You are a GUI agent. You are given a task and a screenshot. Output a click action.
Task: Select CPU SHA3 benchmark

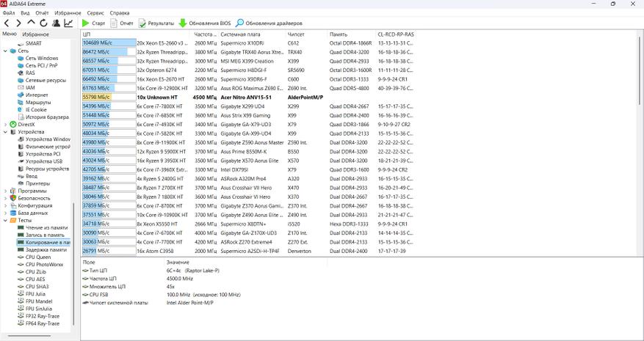coord(36,287)
